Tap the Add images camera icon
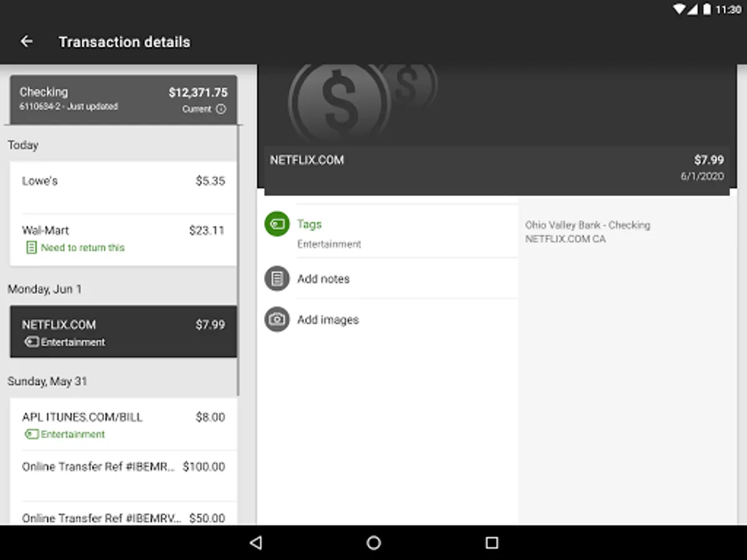Screen dimensions: 747x560 pos(277,319)
